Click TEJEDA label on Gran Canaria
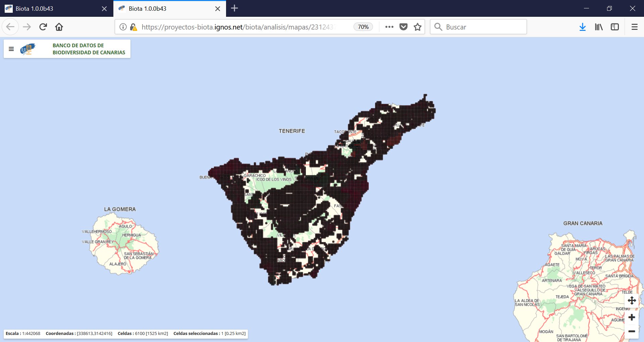This screenshot has width=644, height=342. (x=562, y=297)
